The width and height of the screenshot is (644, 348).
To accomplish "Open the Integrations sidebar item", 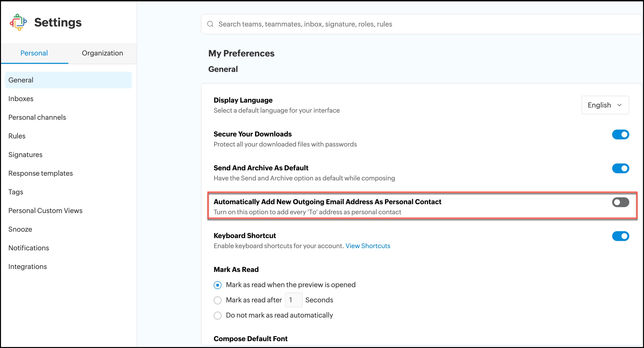I will coord(27,266).
